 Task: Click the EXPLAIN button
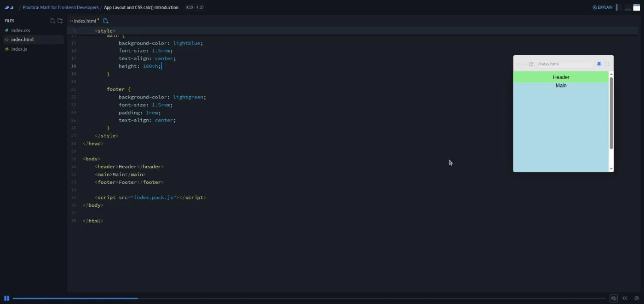coord(603,7)
